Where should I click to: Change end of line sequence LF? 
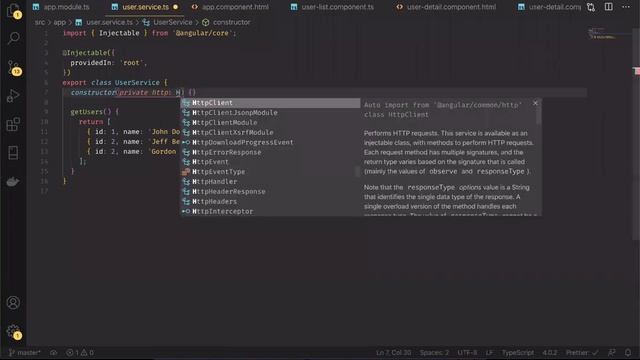489,353
